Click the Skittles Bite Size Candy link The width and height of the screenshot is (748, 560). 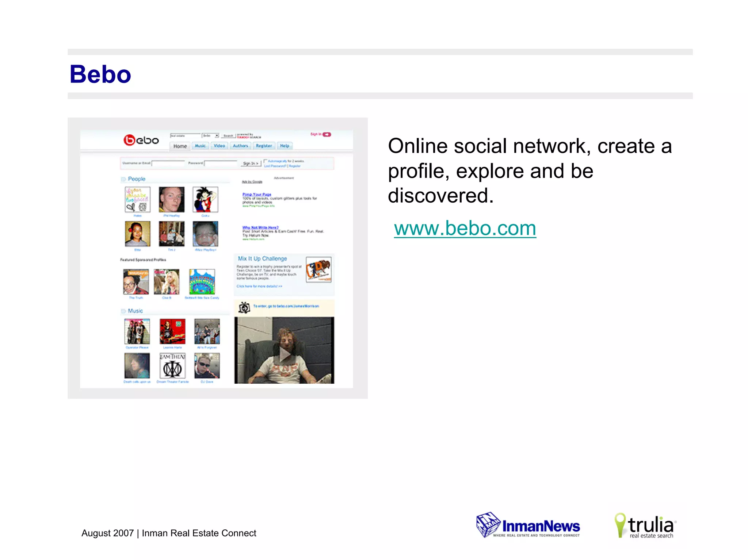click(x=202, y=298)
